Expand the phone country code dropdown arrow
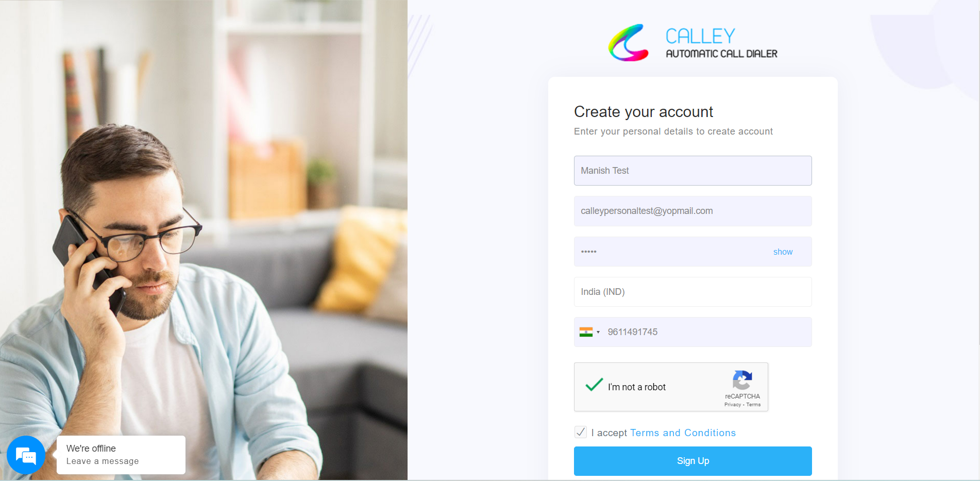The image size is (980, 481). point(598,332)
